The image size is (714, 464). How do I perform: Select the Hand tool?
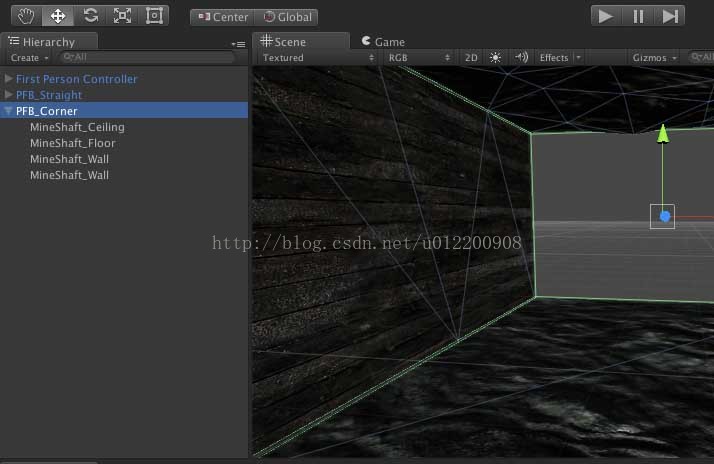tap(26, 16)
